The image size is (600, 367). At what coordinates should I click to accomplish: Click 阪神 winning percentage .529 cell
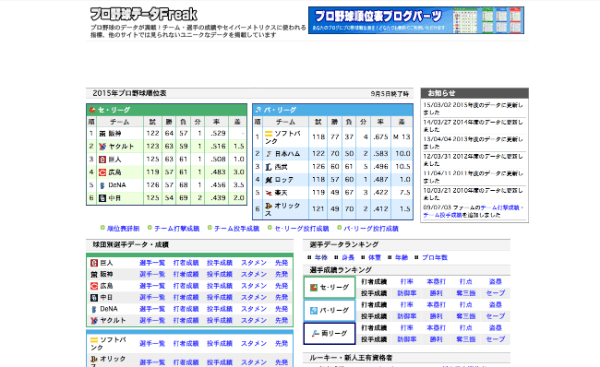coord(218,134)
